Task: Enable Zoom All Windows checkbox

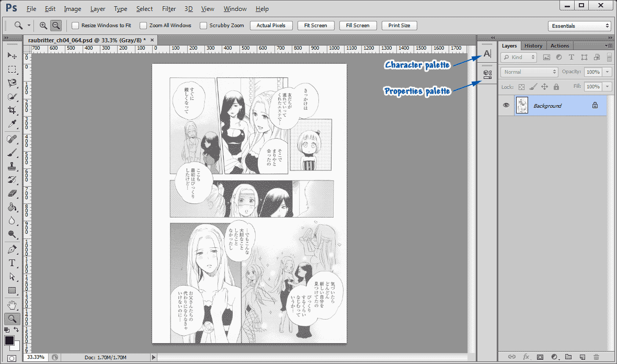Action: 143,26
